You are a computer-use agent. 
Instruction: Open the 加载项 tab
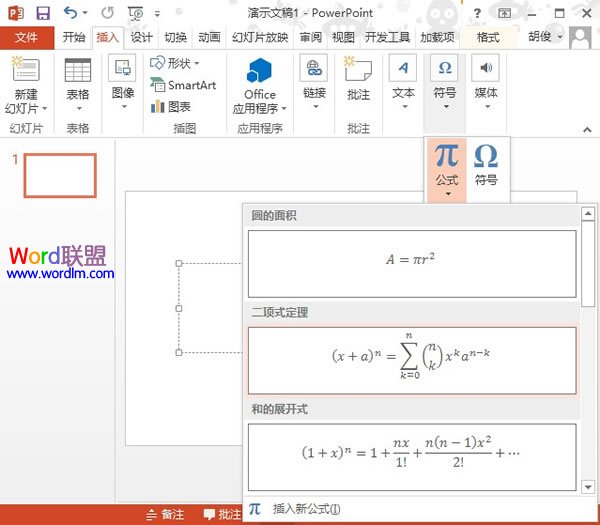437,38
